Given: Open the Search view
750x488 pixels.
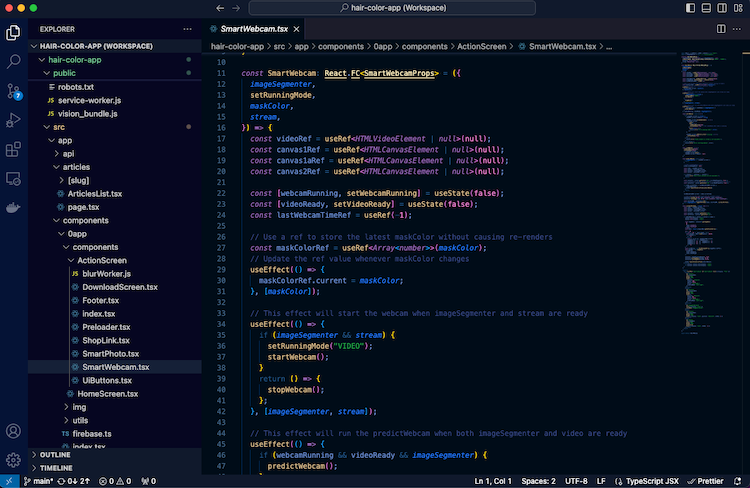Looking at the screenshot, I should point(13,61).
